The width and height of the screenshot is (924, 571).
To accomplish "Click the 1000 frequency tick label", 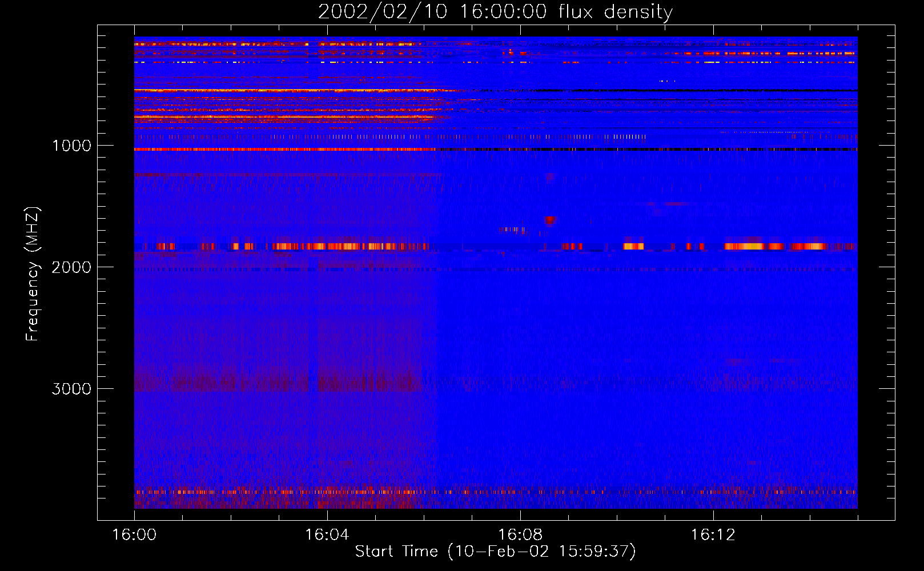I will [x=72, y=146].
